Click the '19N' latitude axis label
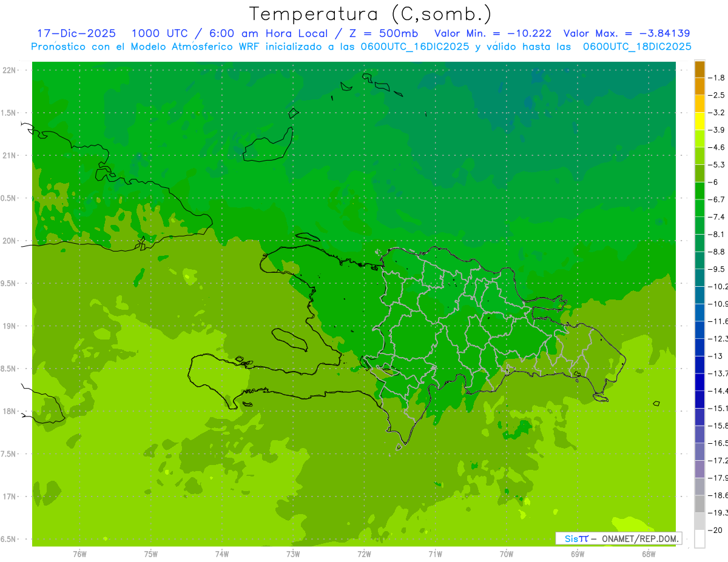The image size is (728, 562). click(9, 326)
